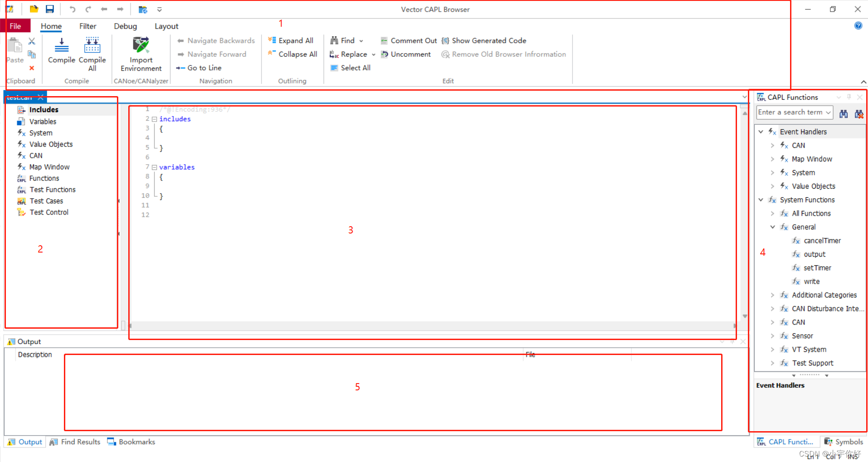Click the Undo arrow icon
This screenshot has width=868, height=462.
point(73,9)
